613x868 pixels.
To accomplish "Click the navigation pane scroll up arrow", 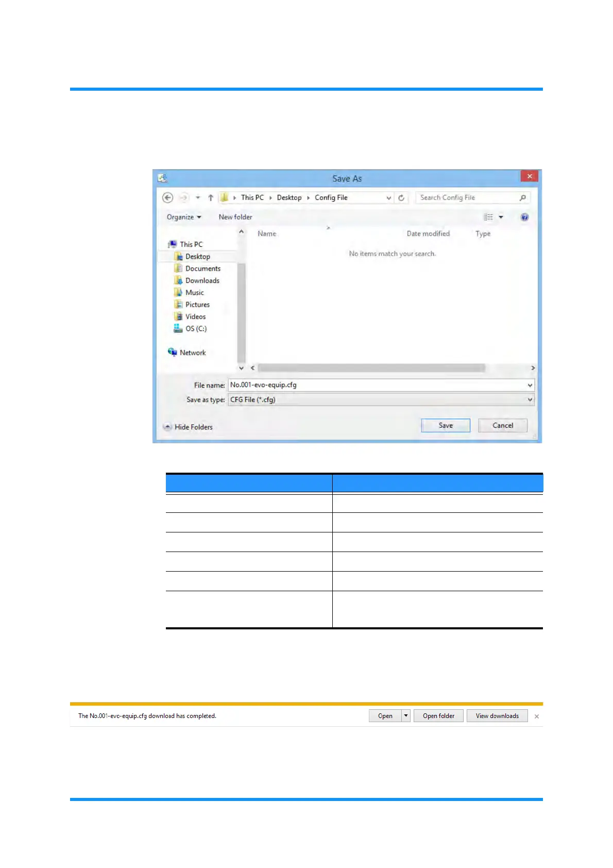I will tap(241, 232).
